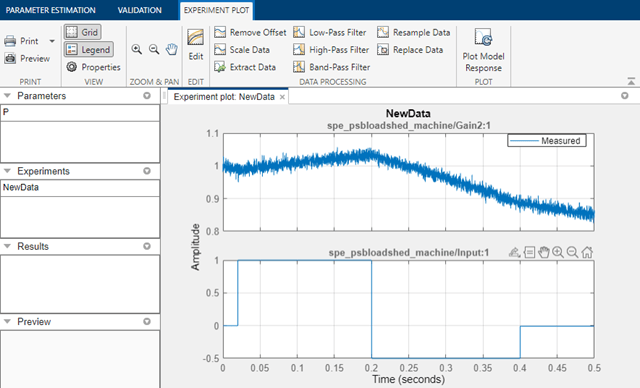Apply the Low-Pass Filter tool

(x=330, y=32)
